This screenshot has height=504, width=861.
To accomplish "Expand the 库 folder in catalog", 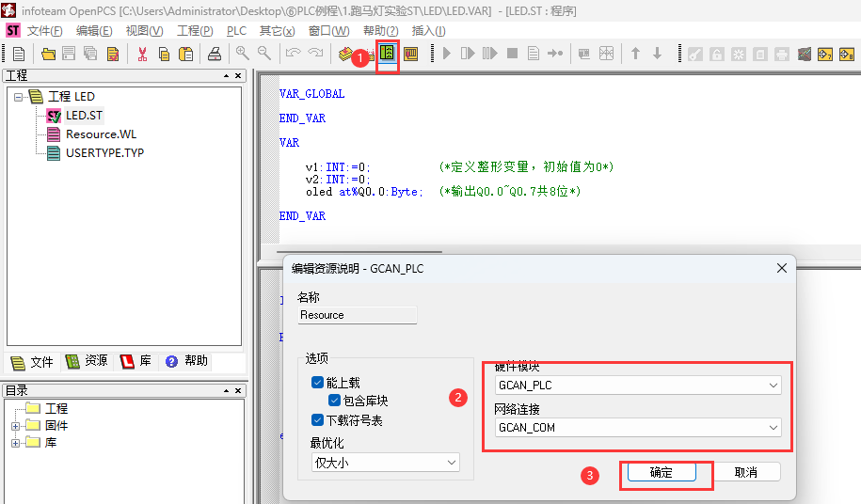I will tap(15, 443).
